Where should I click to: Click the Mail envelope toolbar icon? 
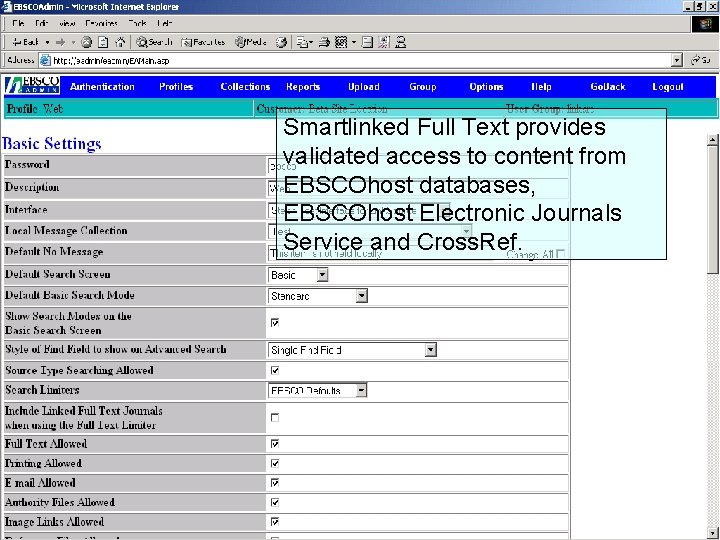click(x=302, y=42)
